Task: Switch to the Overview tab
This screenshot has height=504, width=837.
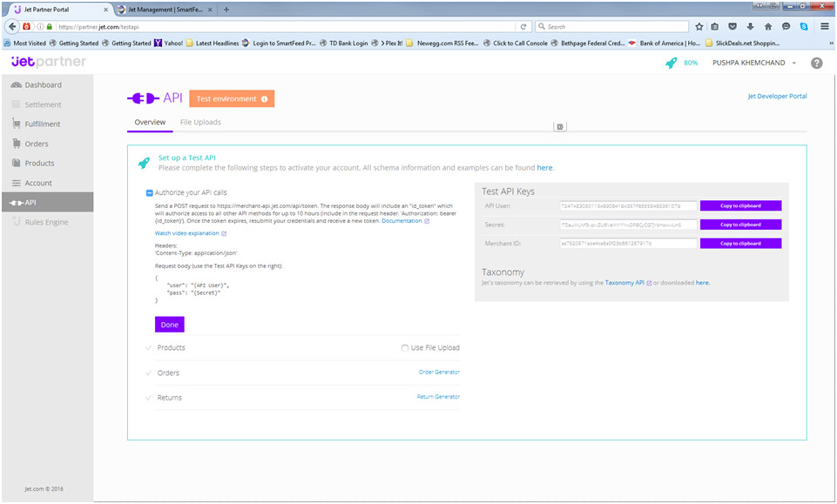Action: [150, 122]
